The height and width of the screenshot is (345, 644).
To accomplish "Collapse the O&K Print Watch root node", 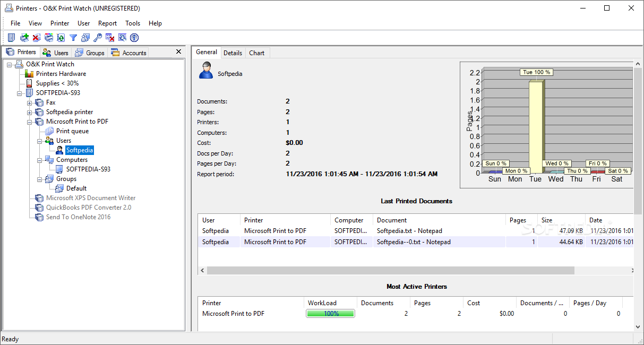I will [x=10, y=64].
